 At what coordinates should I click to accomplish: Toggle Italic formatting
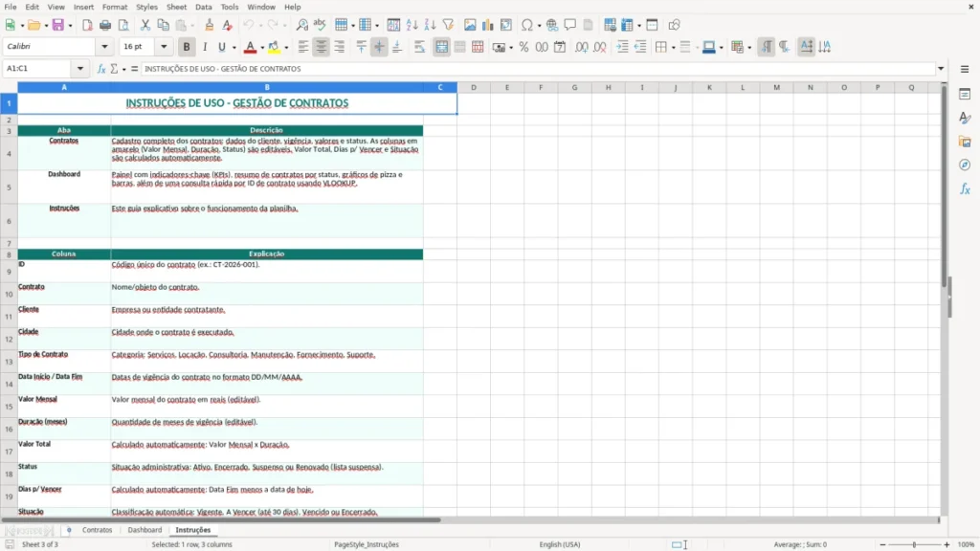[205, 47]
